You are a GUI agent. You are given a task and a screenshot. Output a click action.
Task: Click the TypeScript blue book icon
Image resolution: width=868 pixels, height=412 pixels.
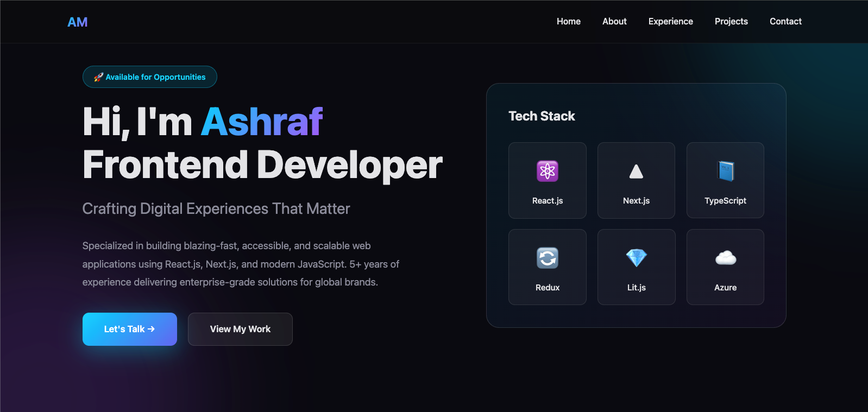point(725,171)
